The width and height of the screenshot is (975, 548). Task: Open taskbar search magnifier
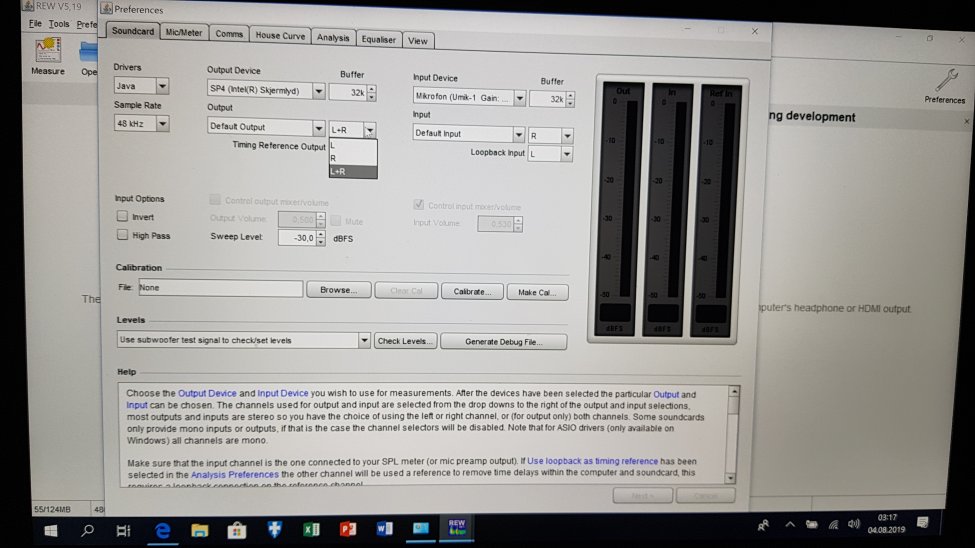87,531
